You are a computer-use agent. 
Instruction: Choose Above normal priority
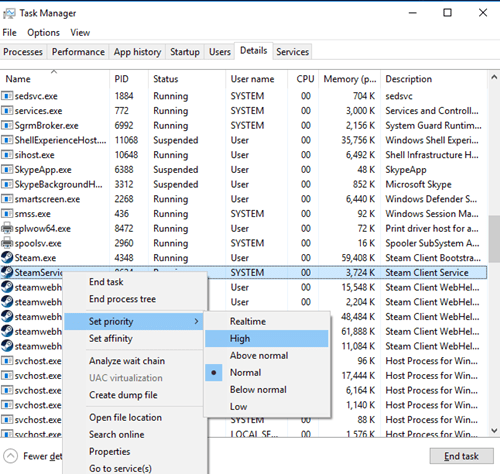[267, 355]
